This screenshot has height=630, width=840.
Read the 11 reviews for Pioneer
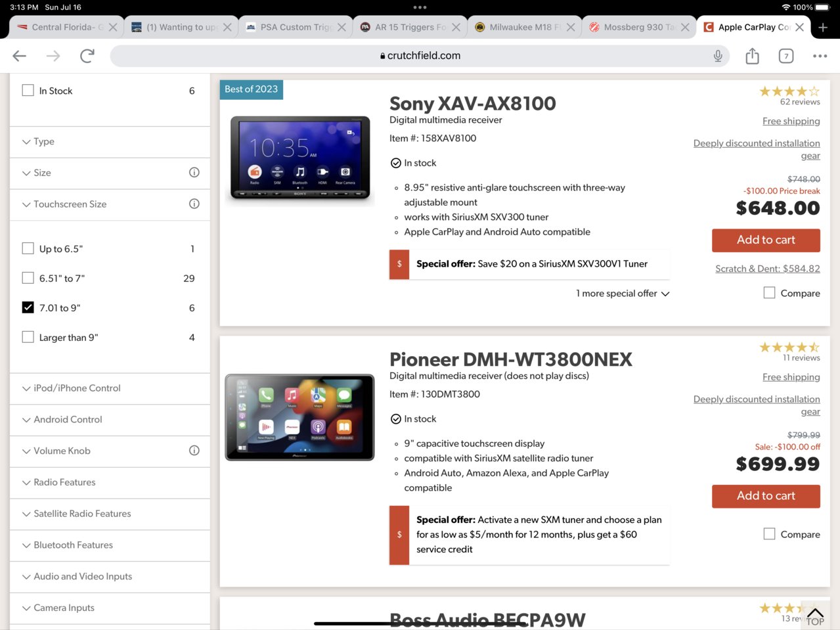(x=801, y=358)
